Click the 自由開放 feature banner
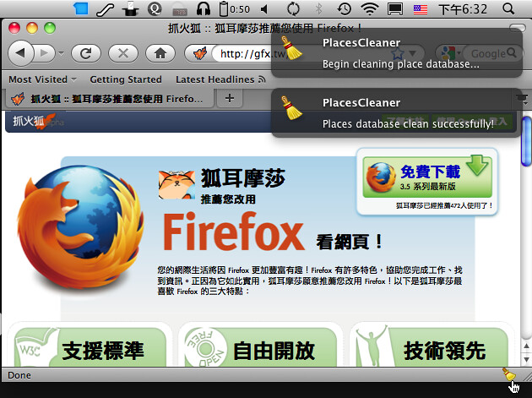This screenshot has width=532, height=398. point(261,348)
